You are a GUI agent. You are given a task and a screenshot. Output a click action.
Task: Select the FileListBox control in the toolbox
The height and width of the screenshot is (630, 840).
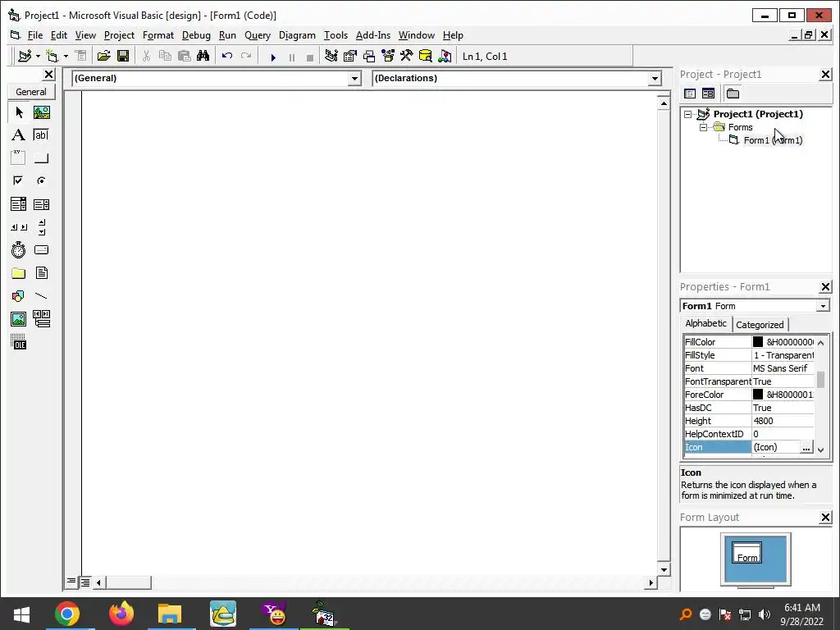coord(41,273)
